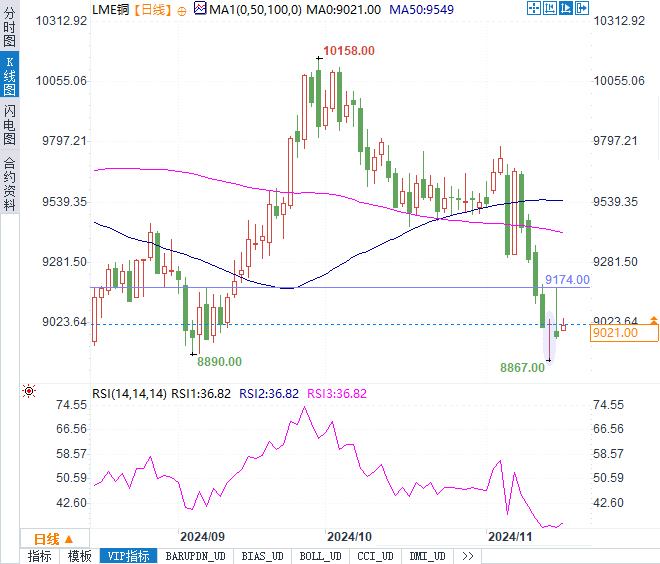Click the MA0:9021.00 value text
The width and height of the screenshot is (660, 564).
click(x=343, y=10)
